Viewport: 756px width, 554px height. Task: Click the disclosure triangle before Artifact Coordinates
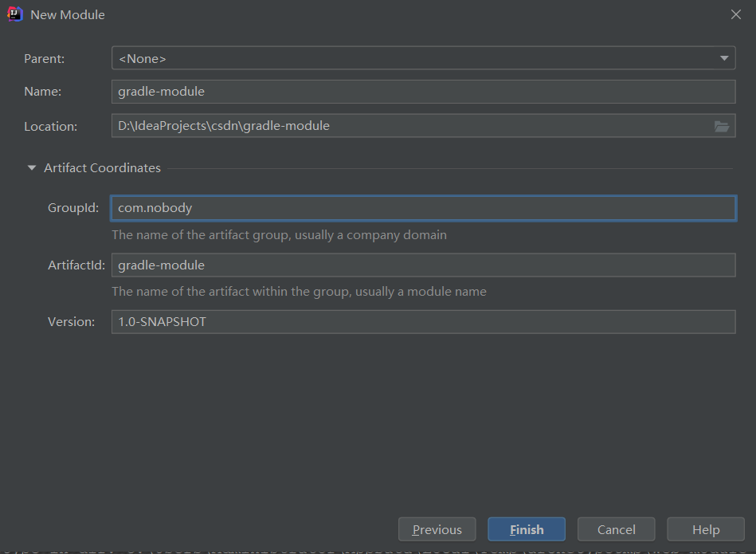pos(31,167)
